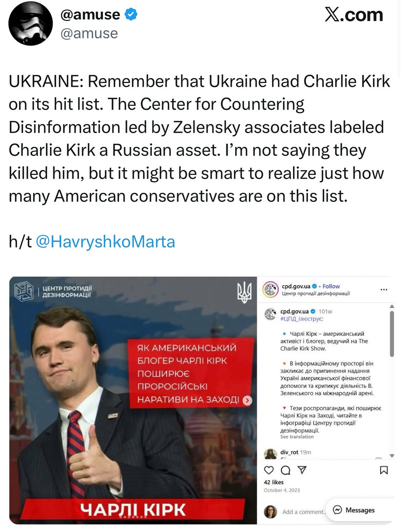Click the Add a comment field
Image resolution: width=403 pixels, height=532 pixels.
(304, 512)
